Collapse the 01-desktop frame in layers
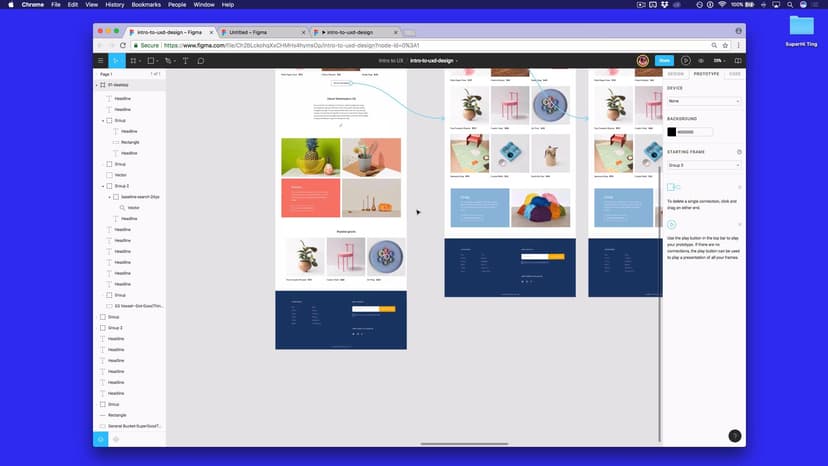 pyautogui.click(x=96, y=85)
